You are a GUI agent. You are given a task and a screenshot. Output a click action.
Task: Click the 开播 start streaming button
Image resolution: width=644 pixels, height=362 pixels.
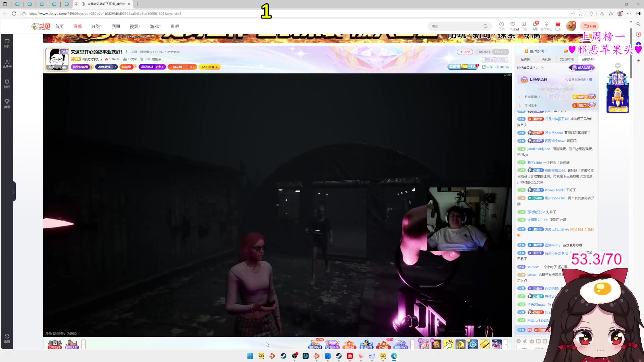(590, 26)
